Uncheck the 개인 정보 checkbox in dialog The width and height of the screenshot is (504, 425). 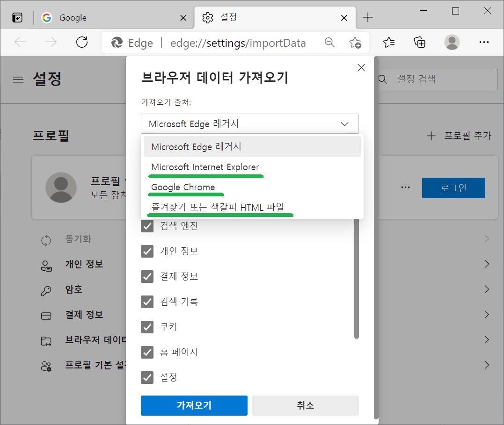[147, 251]
